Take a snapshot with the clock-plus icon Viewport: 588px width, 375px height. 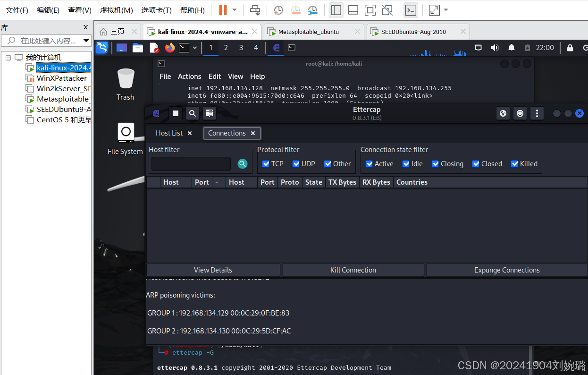pyautogui.click(x=278, y=10)
